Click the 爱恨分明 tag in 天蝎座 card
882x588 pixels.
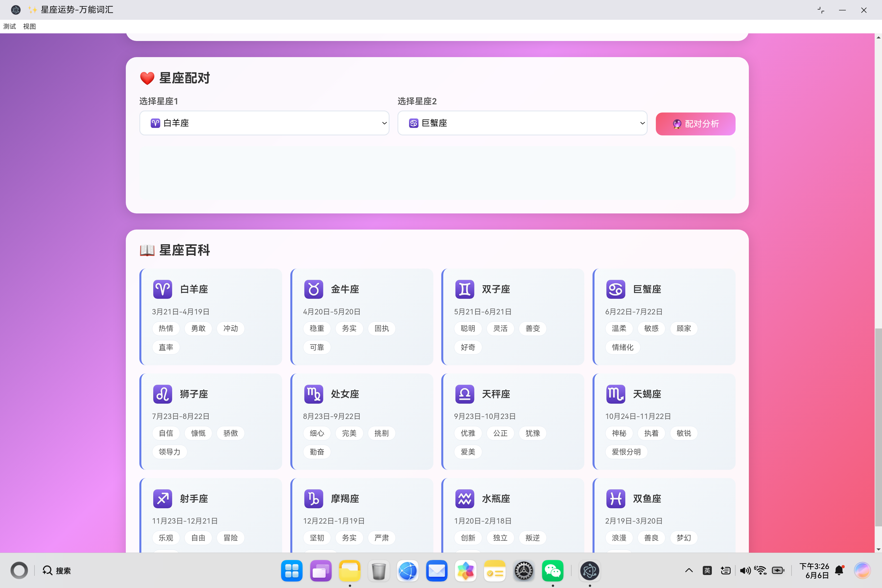click(x=626, y=452)
